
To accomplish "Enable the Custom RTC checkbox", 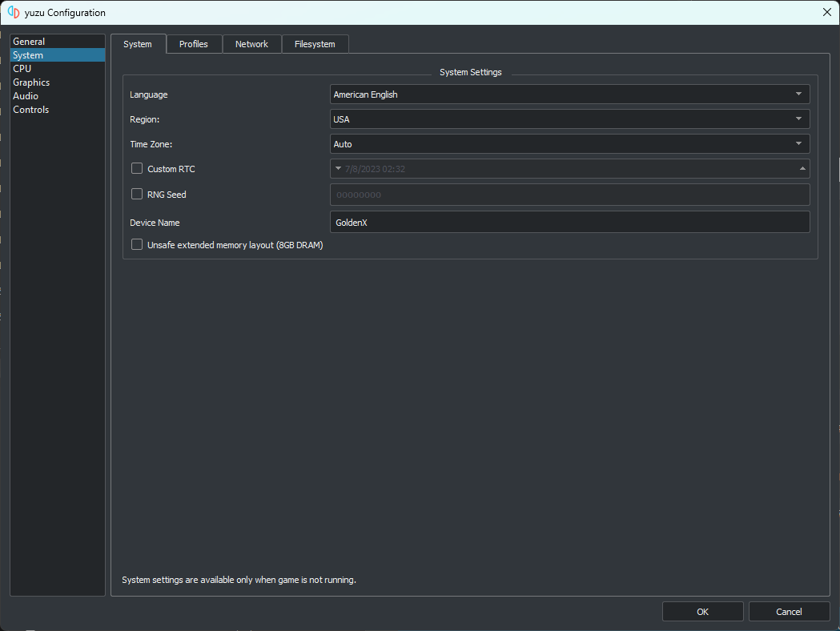I will 137,169.
